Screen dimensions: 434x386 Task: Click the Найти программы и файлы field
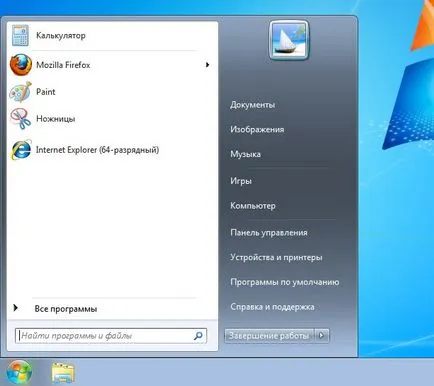[111, 336]
